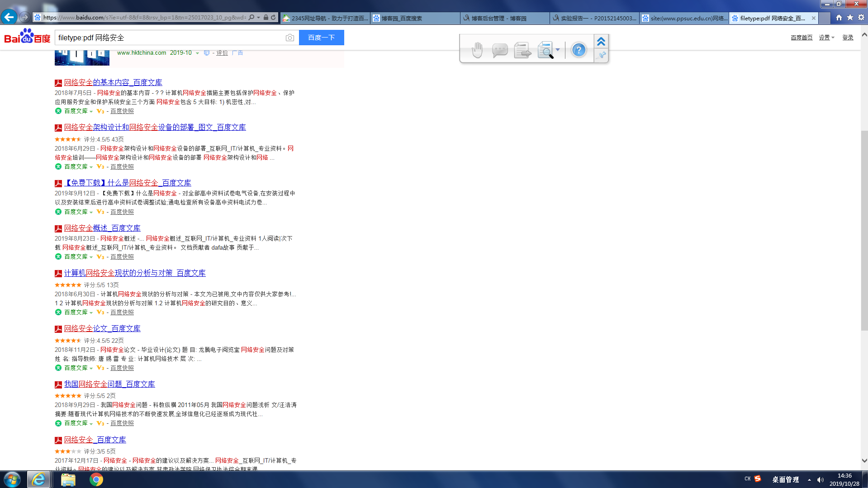868x488 pixels.
Task: Click the V3 badge under 网络安全的基本内容
Action: pyautogui.click(x=100, y=111)
